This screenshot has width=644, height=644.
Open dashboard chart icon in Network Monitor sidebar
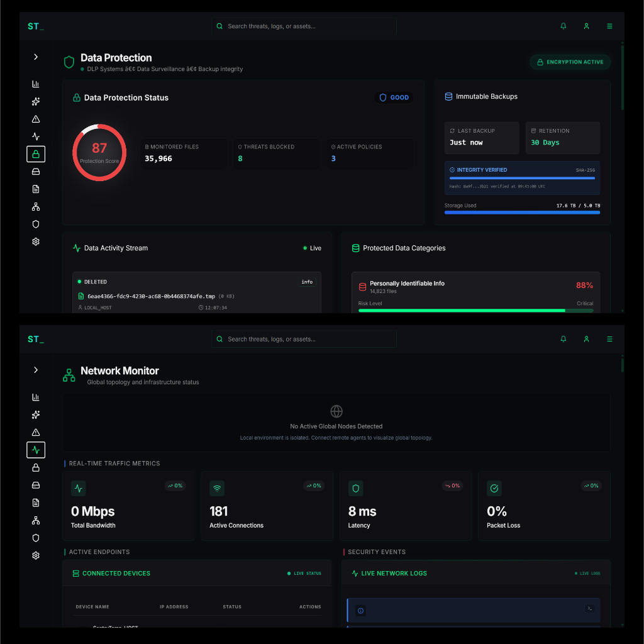point(36,397)
